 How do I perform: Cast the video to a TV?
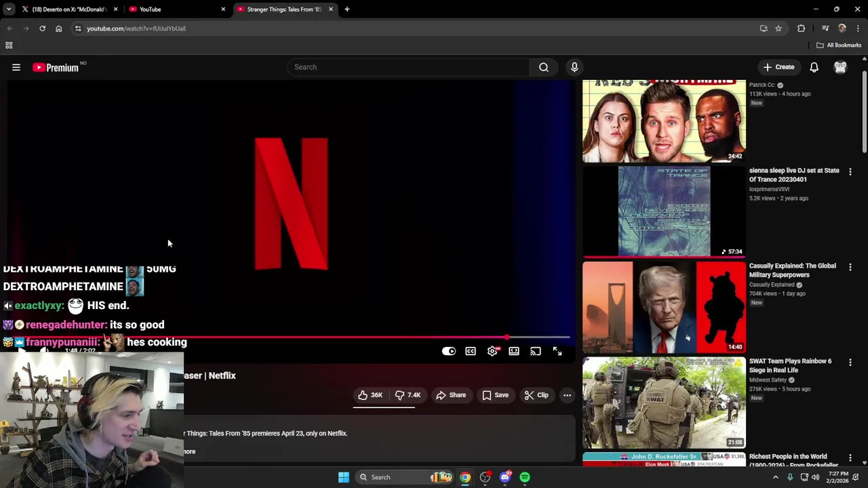coord(536,351)
